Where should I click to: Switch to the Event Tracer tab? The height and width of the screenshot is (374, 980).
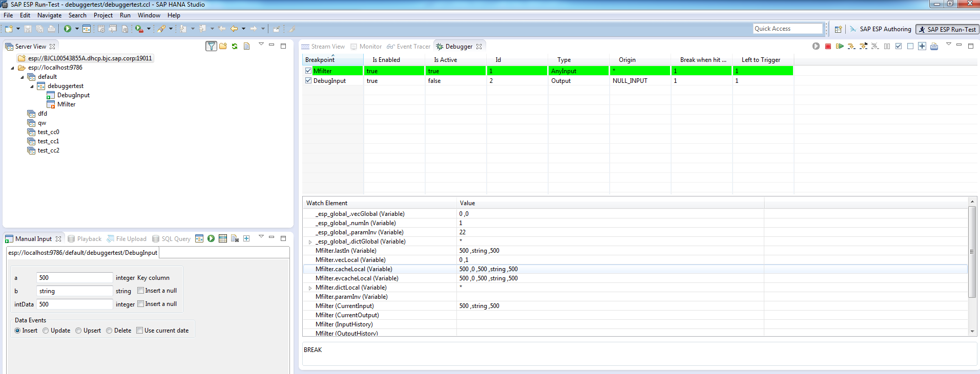pos(409,47)
